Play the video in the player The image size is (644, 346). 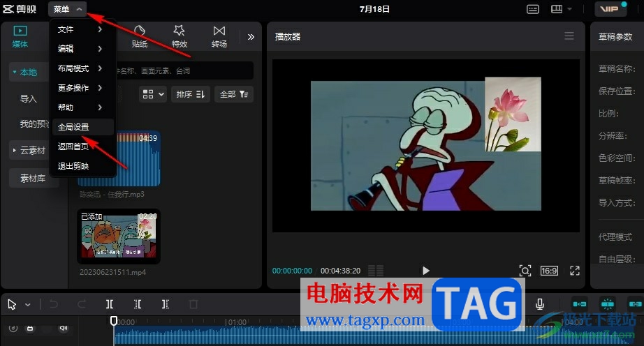(x=426, y=271)
